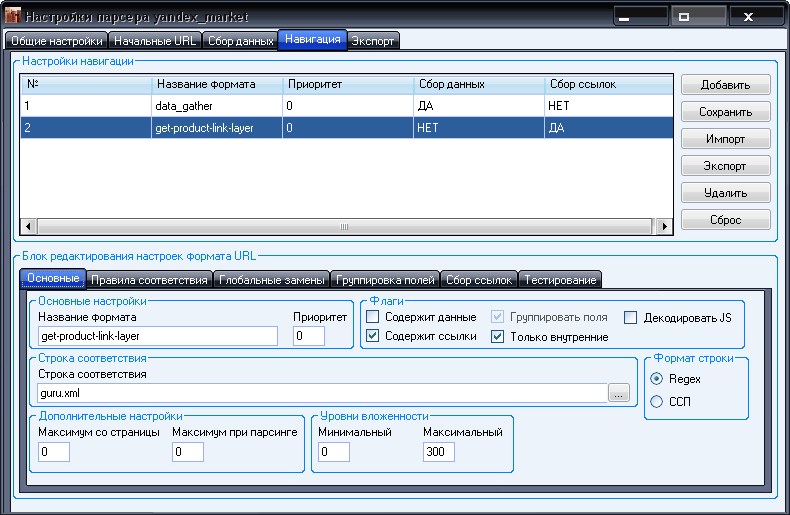Open the Сбор данных tab
Viewport: 790px width, 515px height.
pyautogui.click(x=241, y=41)
